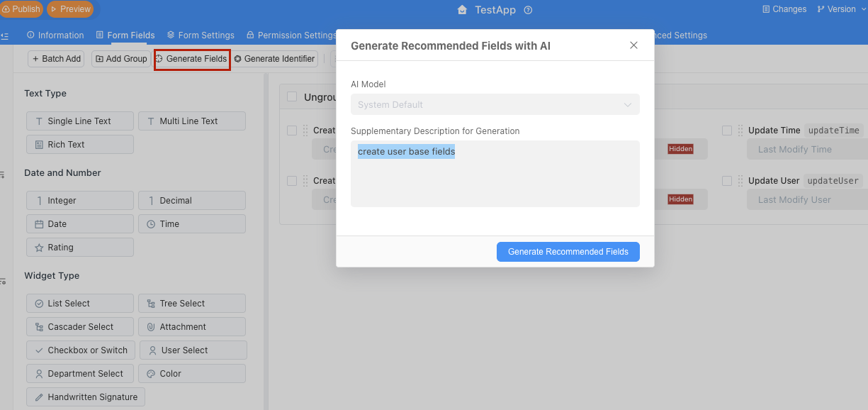
Task: Add a Handwritten Signature field
Action: pos(86,397)
